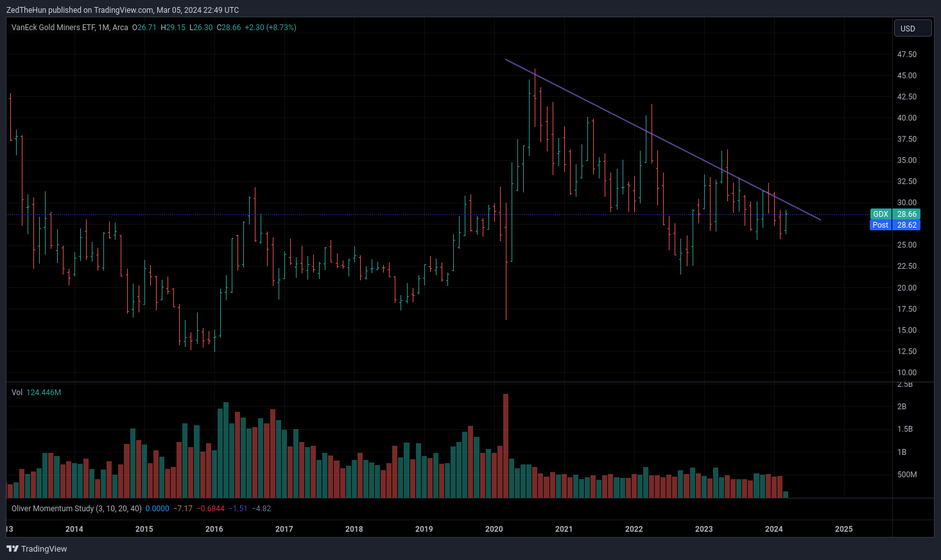Image resolution: width=941 pixels, height=560 pixels.
Task: Select the VanEck Gold Miners ETF title
Action: [69, 28]
